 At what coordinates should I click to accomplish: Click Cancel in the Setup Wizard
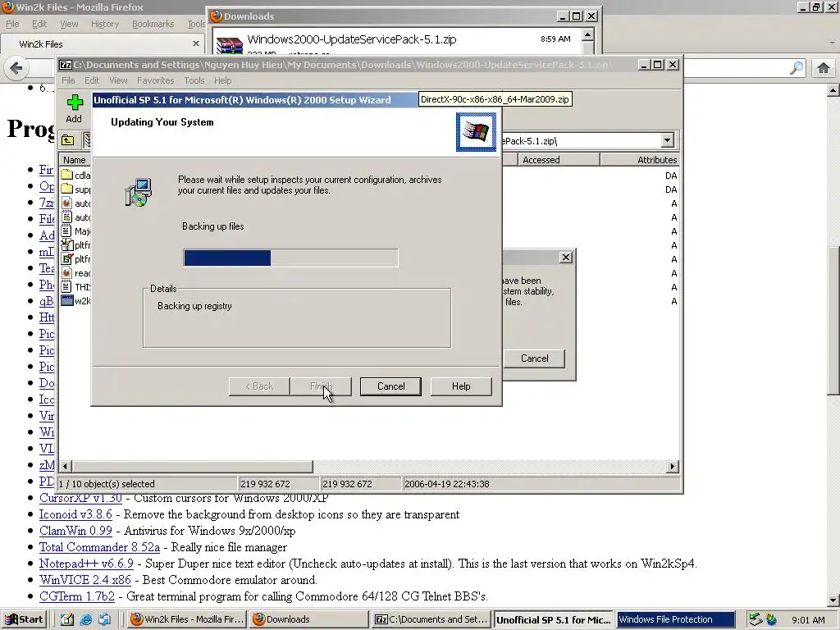point(390,386)
